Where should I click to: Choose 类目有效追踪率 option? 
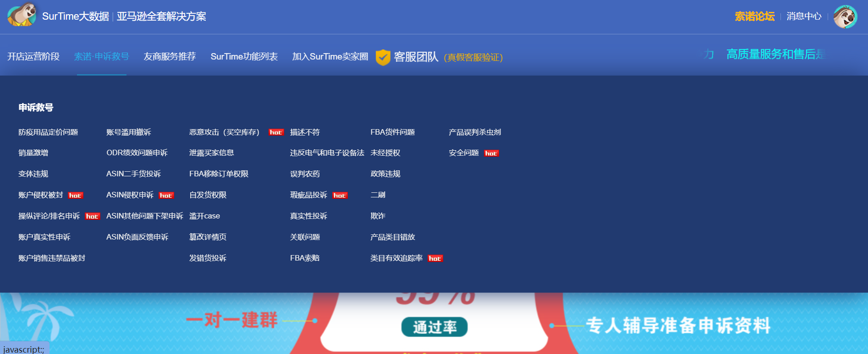pos(396,258)
